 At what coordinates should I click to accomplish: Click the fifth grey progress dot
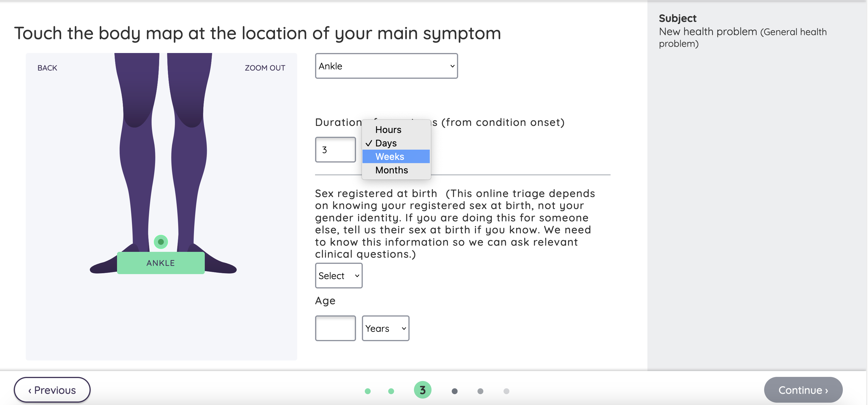[480, 391]
